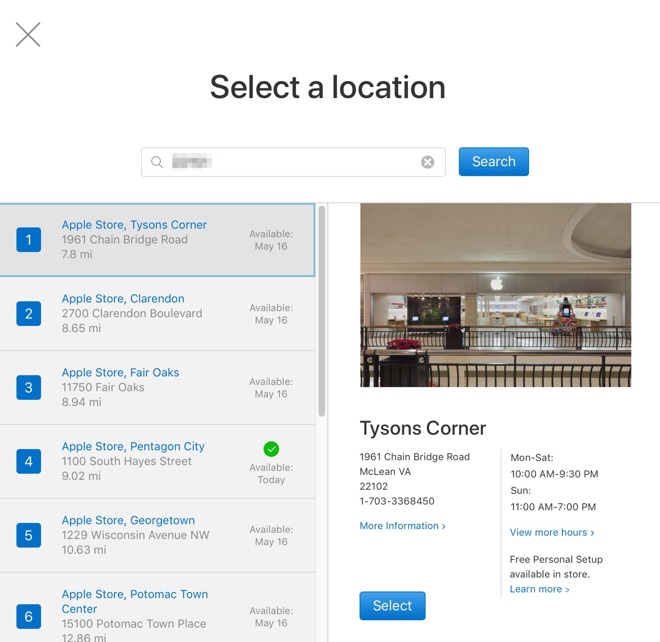Screen dimensions: 660x642
Task: Click the blue Search button
Action: pos(494,162)
